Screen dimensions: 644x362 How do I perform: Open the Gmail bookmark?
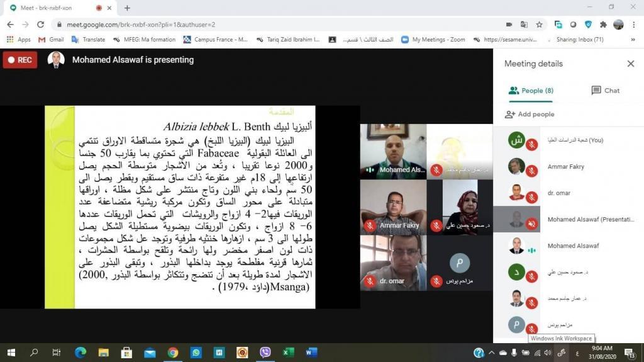point(50,40)
